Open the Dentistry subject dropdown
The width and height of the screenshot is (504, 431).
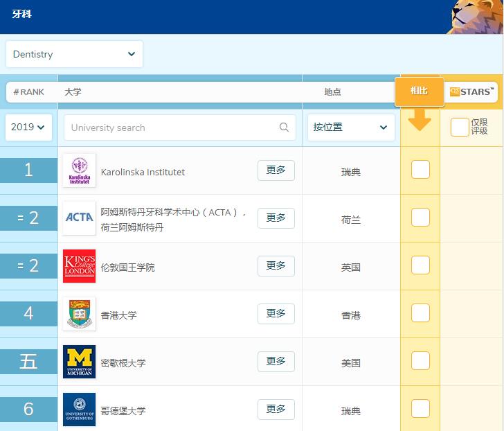pos(74,54)
